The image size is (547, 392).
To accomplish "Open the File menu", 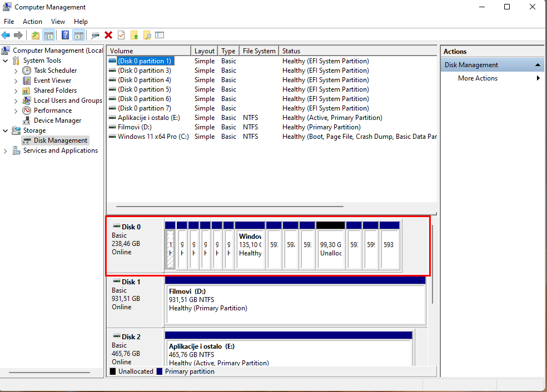I will (x=9, y=22).
